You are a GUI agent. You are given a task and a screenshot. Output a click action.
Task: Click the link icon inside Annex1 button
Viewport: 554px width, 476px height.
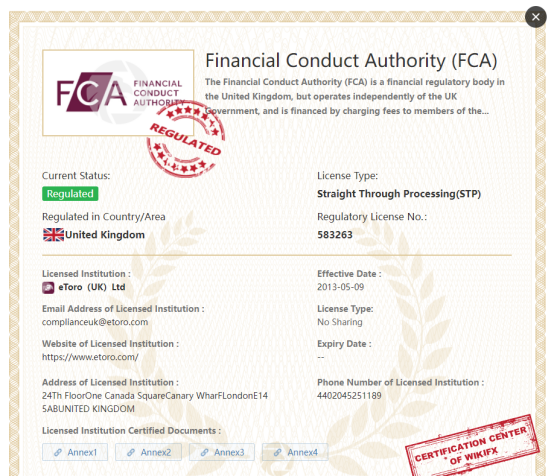58,452
